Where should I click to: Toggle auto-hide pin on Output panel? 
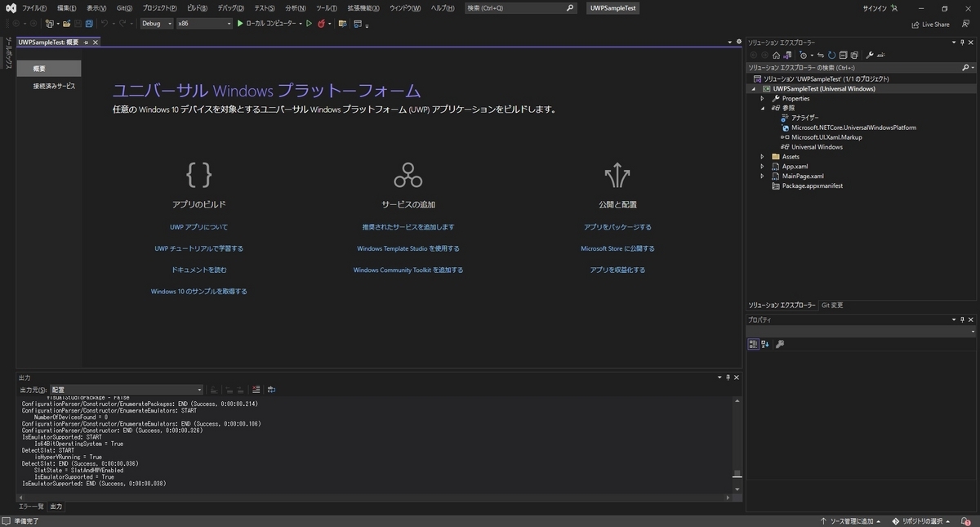tap(728, 377)
